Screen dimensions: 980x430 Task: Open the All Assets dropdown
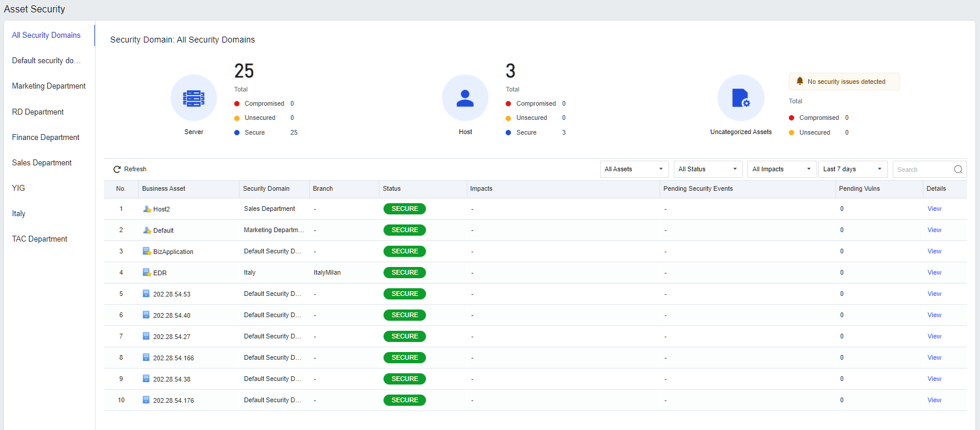(x=634, y=169)
